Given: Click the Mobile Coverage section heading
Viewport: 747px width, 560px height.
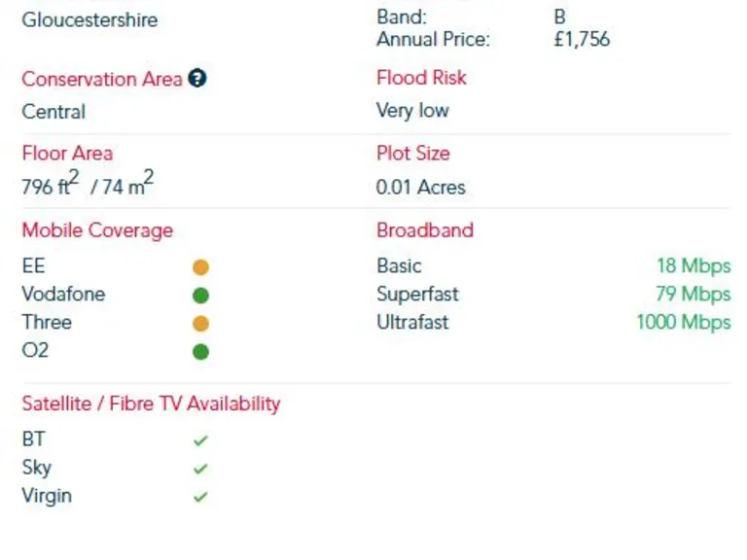Looking at the screenshot, I should [x=97, y=230].
